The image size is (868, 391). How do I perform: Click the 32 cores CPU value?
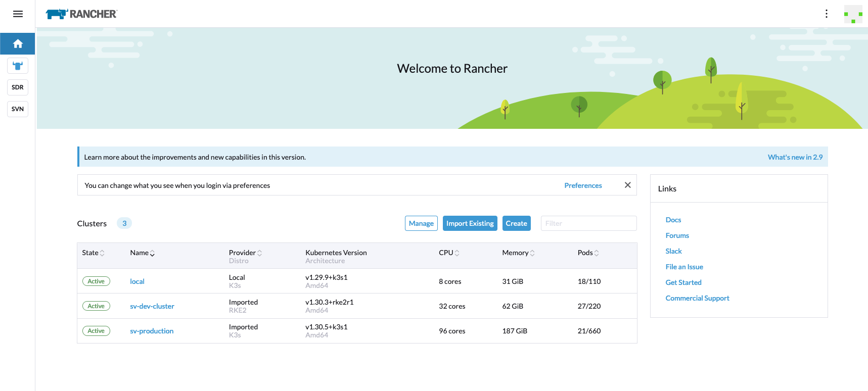tap(452, 306)
